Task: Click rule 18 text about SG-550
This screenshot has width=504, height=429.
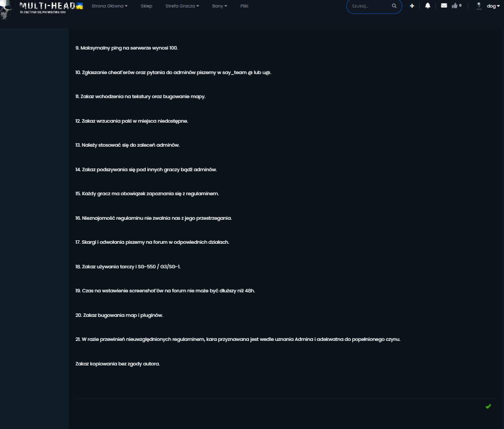Action: 128,266
